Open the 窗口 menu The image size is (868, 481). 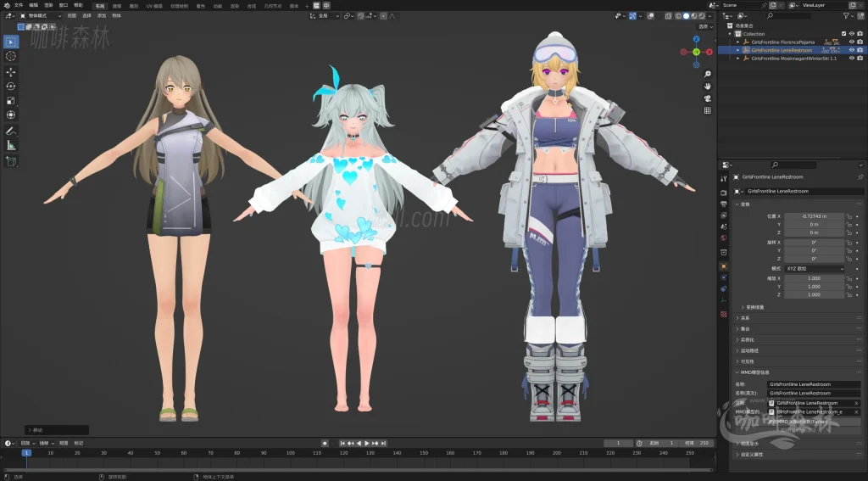pyautogui.click(x=64, y=5)
